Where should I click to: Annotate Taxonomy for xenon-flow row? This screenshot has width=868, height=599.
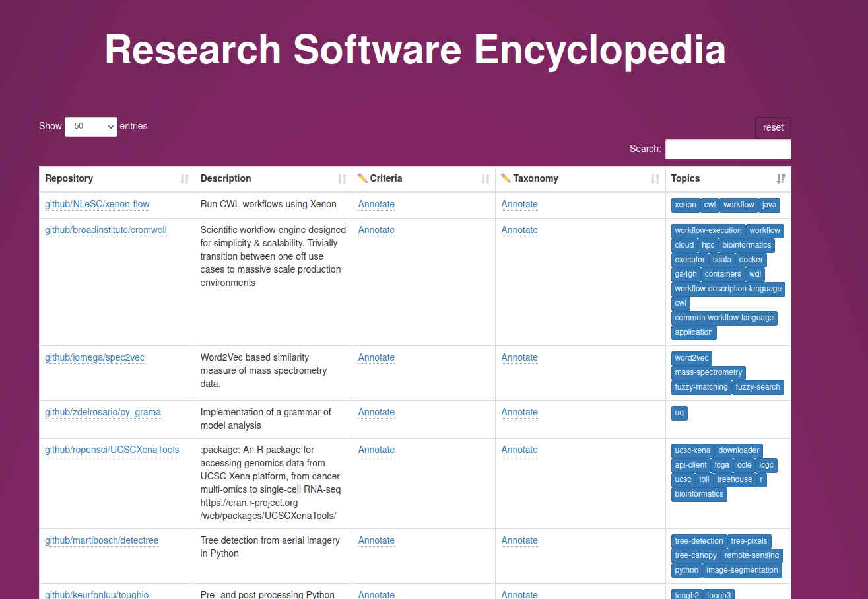click(x=519, y=204)
